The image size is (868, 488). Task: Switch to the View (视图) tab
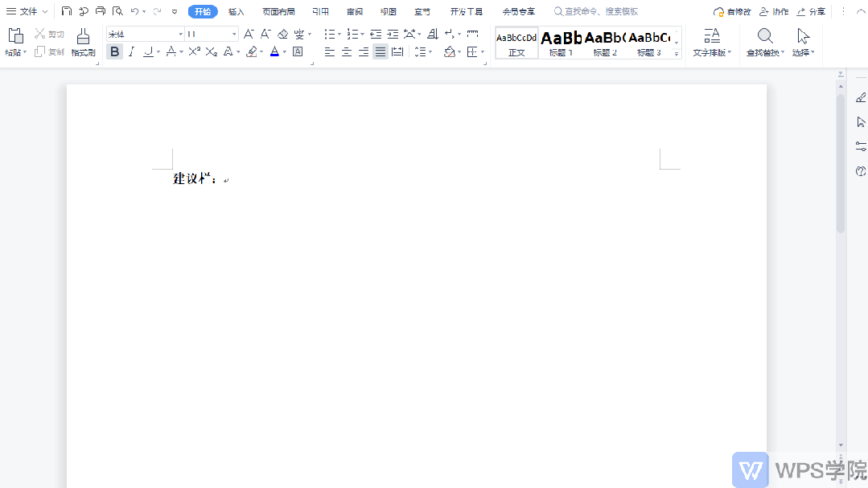(x=389, y=11)
